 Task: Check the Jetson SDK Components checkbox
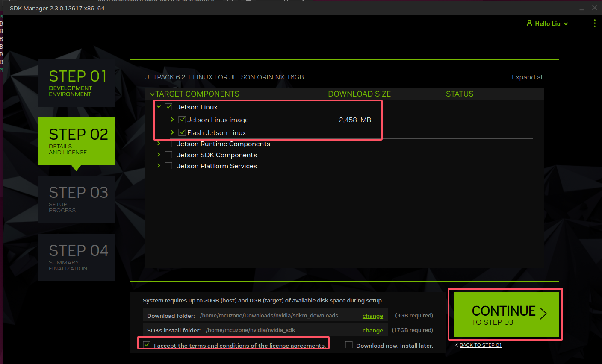click(x=168, y=155)
